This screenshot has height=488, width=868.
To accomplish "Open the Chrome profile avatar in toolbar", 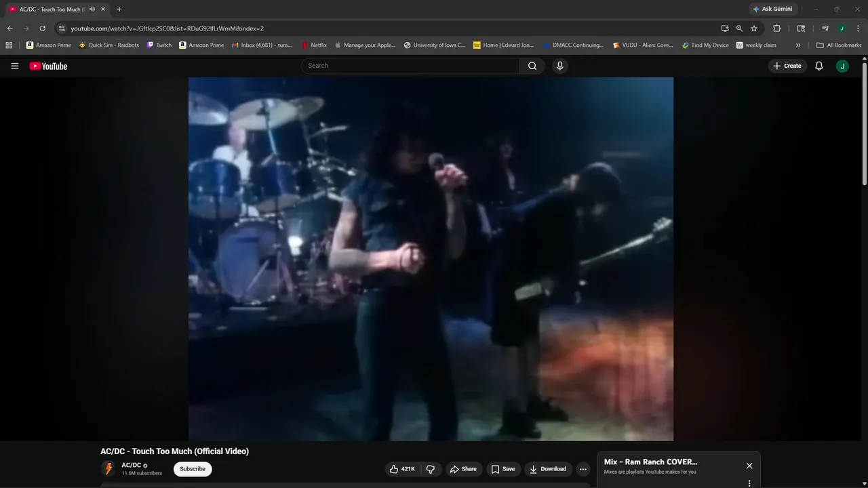I will tap(842, 28).
